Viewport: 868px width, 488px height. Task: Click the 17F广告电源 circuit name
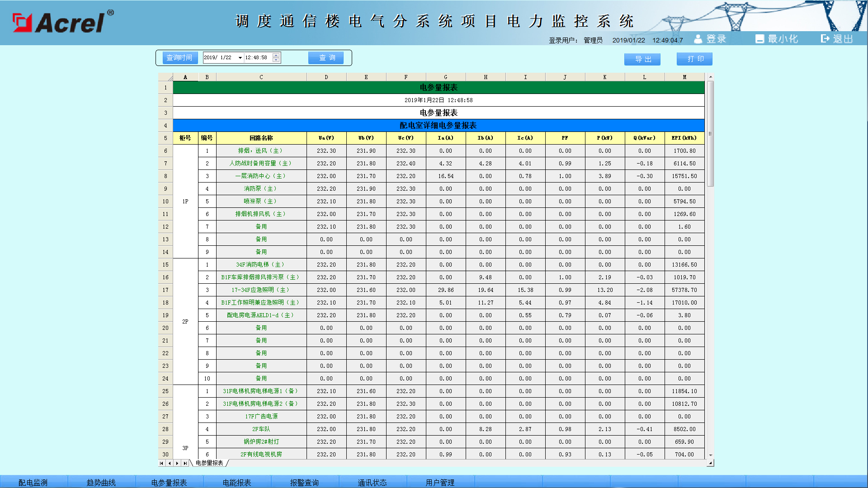[261, 417]
